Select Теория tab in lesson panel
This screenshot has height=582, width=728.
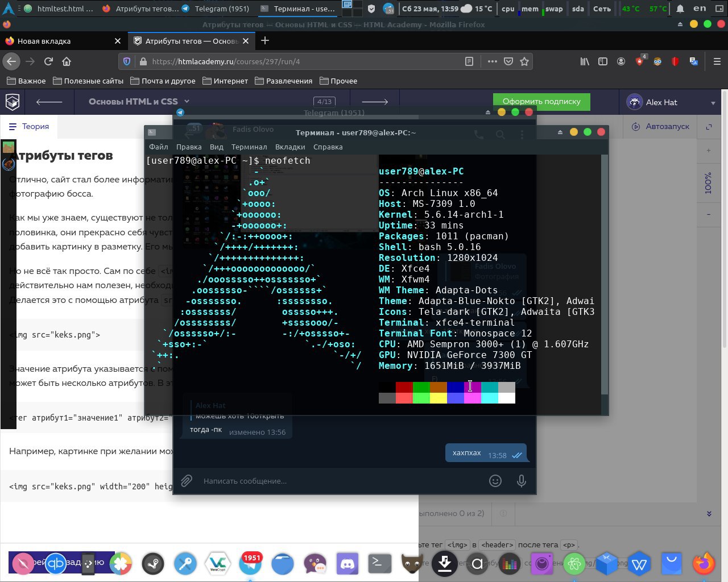point(29,126)
